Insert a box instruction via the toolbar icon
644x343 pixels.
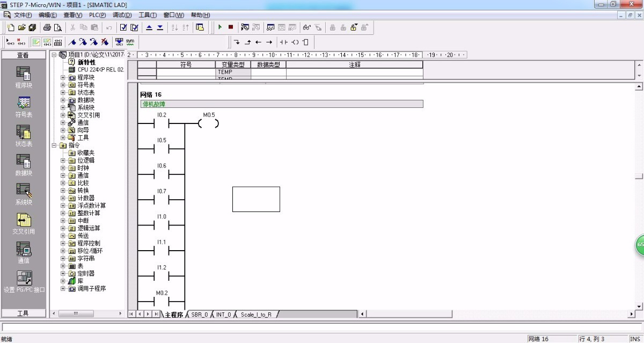pyautogui.click(x=305, y=42)
